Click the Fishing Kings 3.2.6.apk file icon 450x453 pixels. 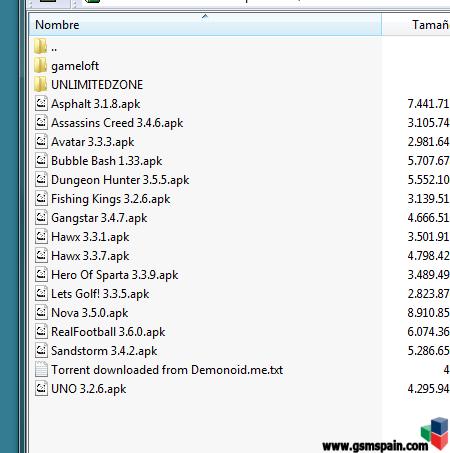41,198
